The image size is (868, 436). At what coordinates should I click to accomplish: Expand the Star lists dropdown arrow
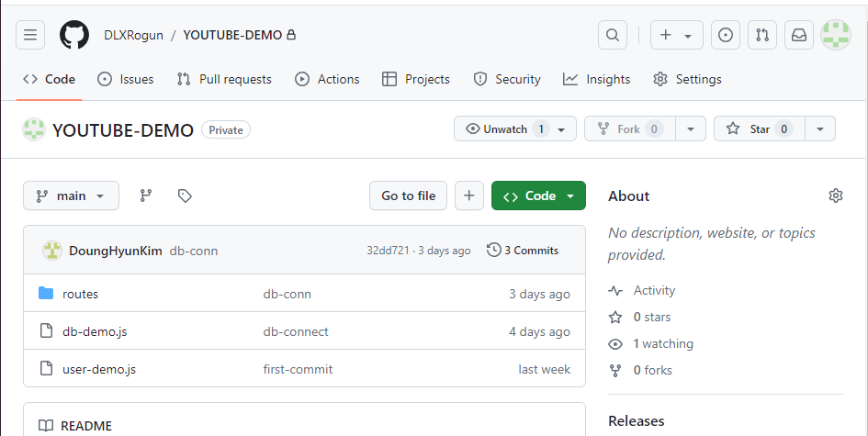820,129
